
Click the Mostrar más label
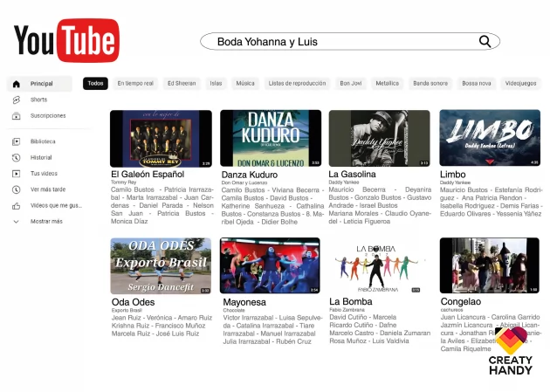(46, 222)
